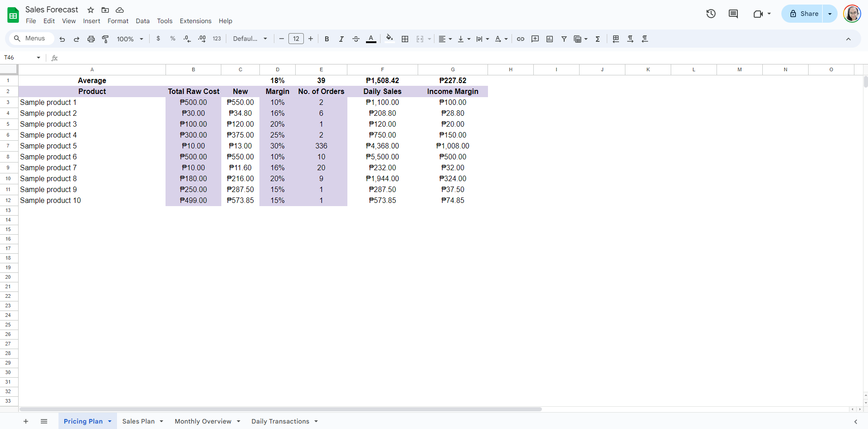This screenshot has width=868, height=429.
Task: Open the filter views dropdown
Action: click(580, 39)
